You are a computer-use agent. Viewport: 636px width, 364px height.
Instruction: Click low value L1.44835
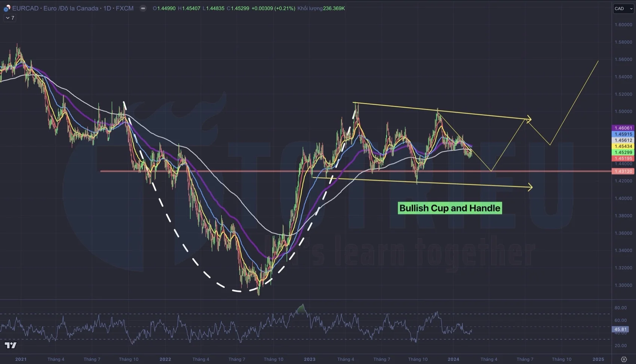(x=213, y=8)
